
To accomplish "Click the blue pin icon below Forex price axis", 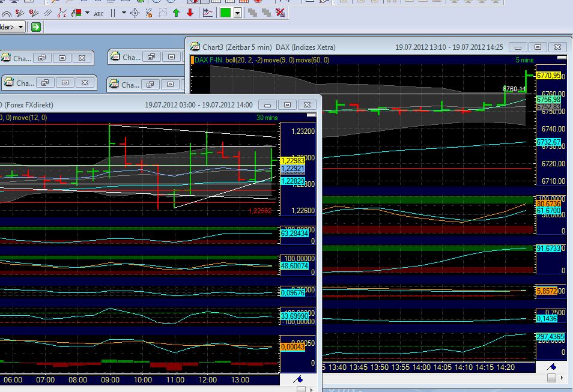I will (298, 379).
